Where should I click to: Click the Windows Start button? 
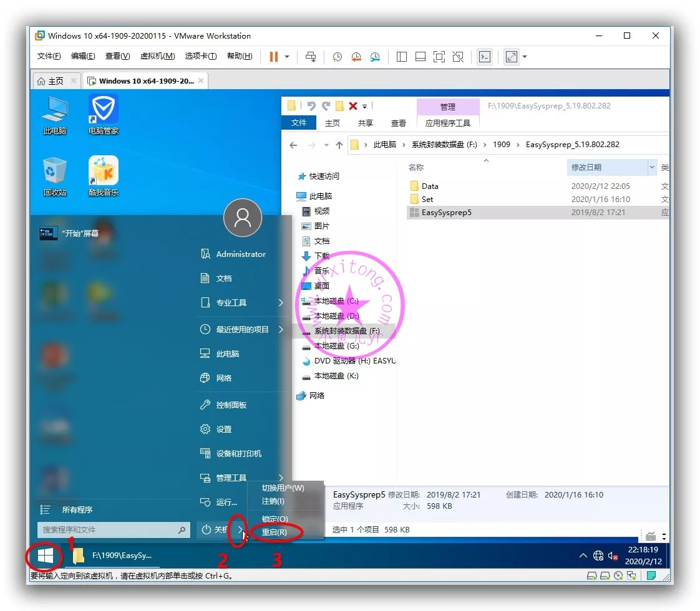(45, 556)
